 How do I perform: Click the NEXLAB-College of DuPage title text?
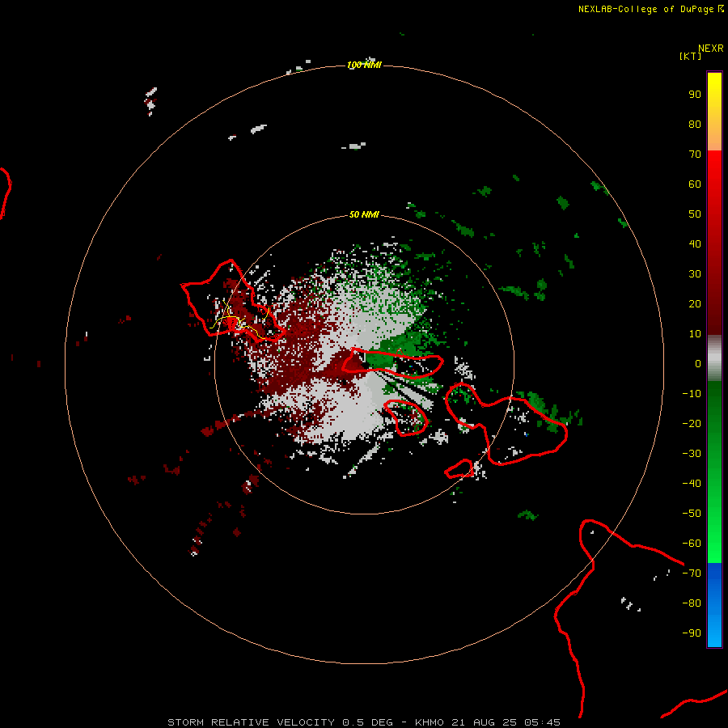tap(651, 9)
